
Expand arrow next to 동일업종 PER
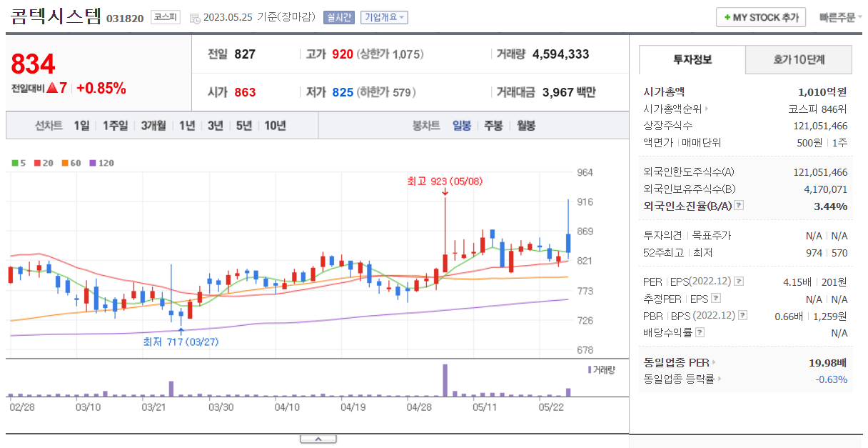coord(713,363)
